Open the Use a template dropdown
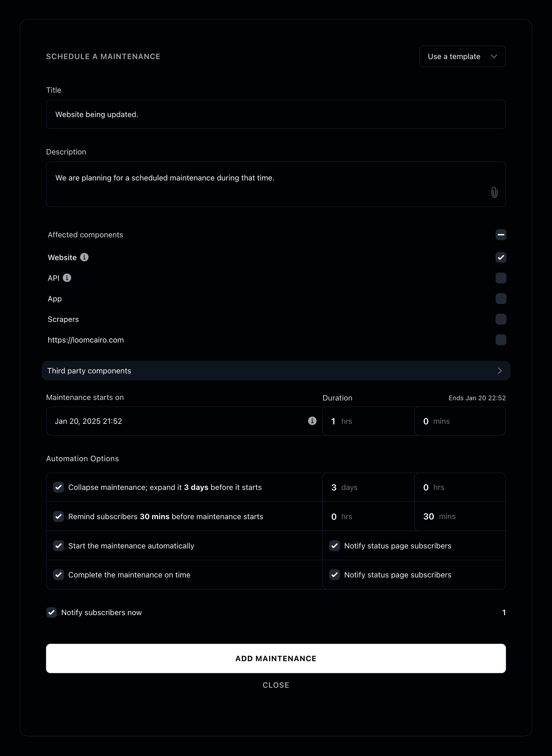 pyautogui.click(x=463, y=56)
